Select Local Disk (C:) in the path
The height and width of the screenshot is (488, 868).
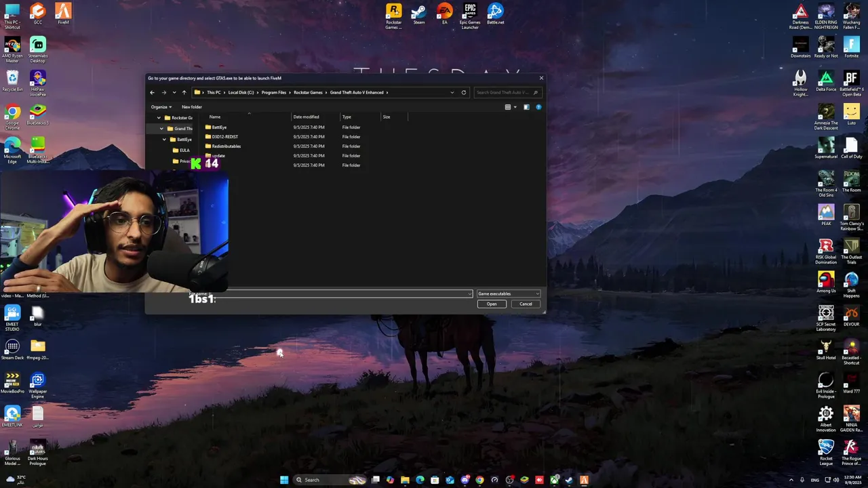click(241, 92)
